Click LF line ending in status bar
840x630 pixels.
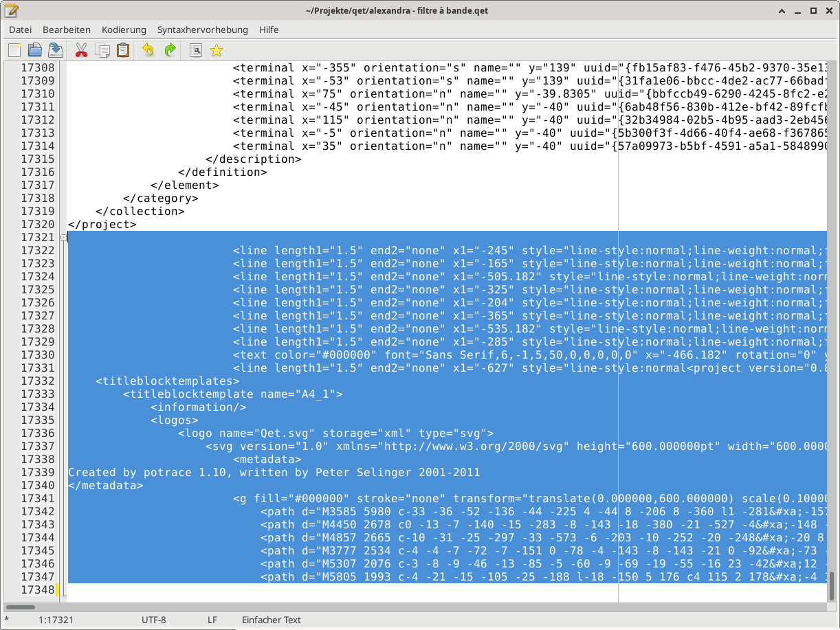coord(212,620)
